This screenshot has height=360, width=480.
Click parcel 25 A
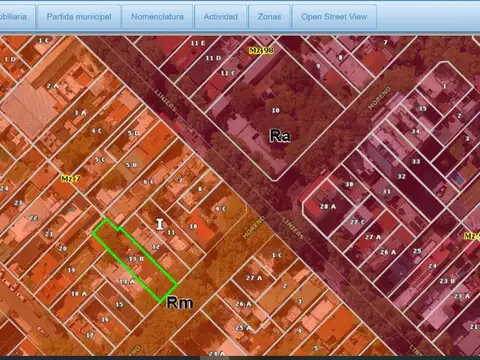click(243, 328)
